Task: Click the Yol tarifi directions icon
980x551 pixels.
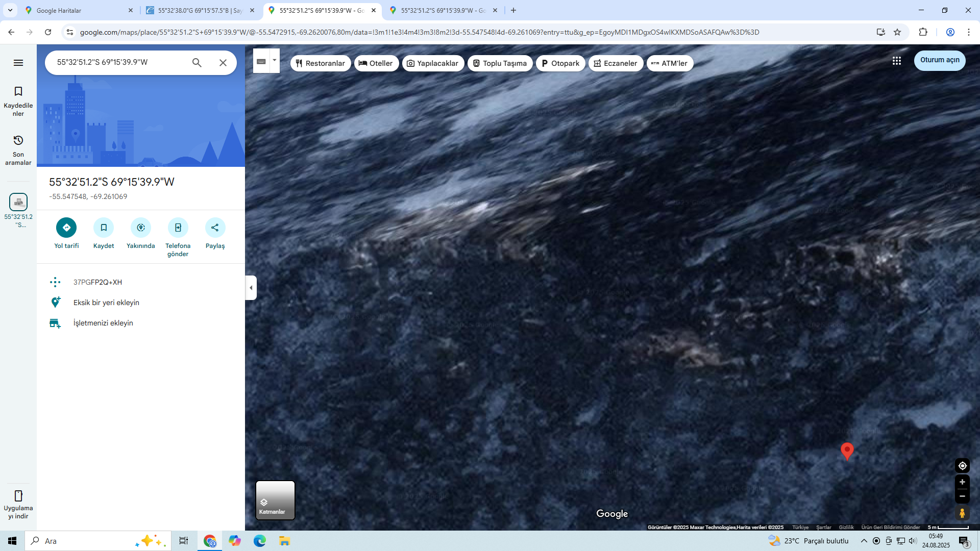Action: (66, 228)
